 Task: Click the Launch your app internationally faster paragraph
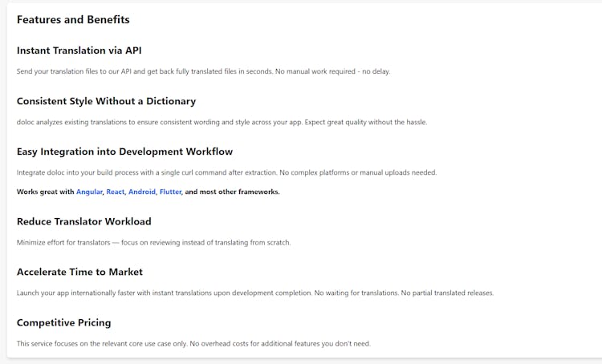pyautogui.click(x=255, y=293)
